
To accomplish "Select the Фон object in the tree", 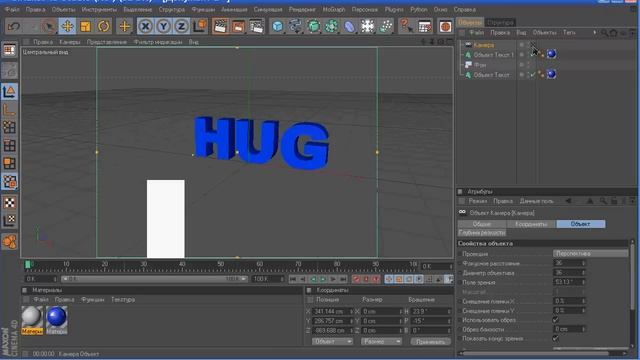I will pos(480,65).
